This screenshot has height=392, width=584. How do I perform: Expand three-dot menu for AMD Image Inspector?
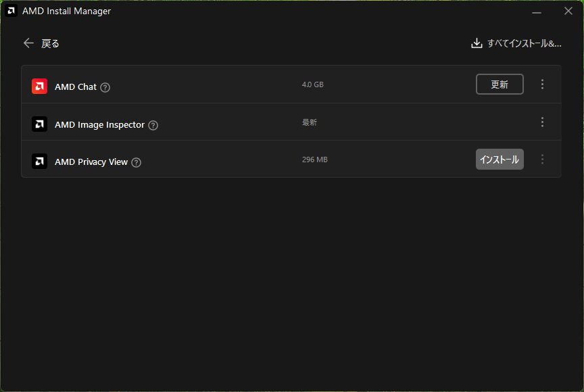(x=542, y=122)
